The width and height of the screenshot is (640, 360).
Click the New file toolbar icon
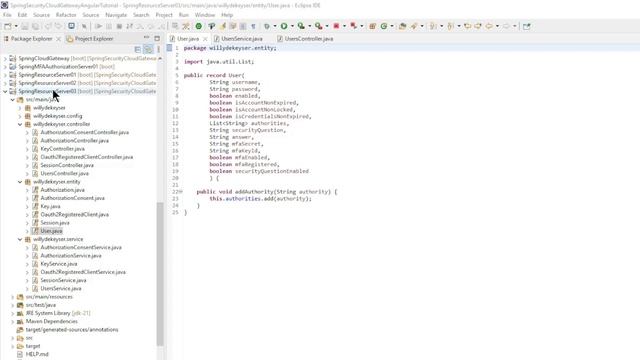8,26
